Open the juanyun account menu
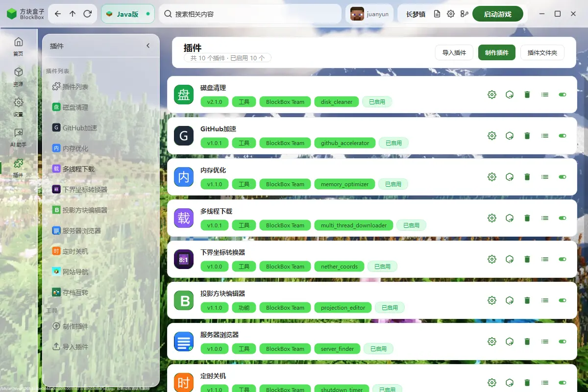 369,14
